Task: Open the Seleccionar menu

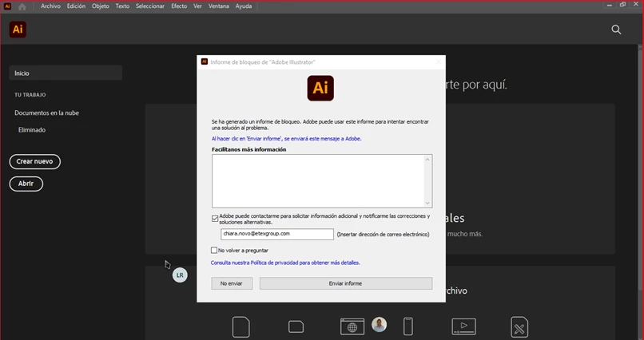Action: [150, 6]
